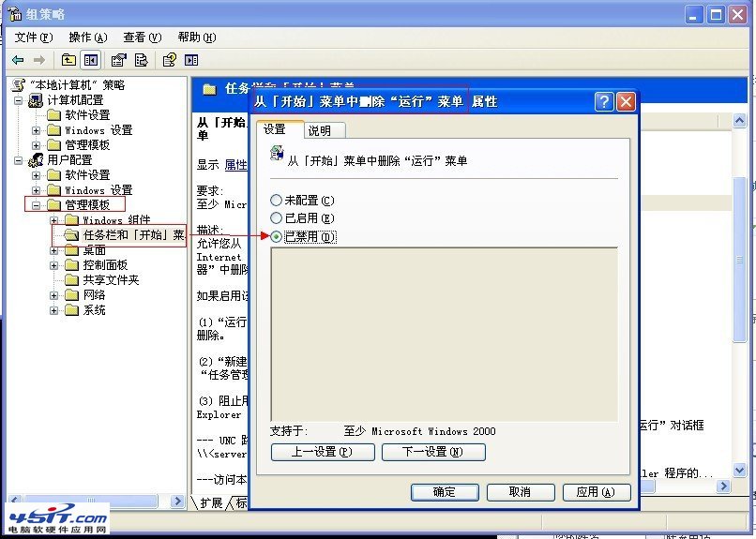Open the 查看(V) menu
756x539 pixels.
143,37
